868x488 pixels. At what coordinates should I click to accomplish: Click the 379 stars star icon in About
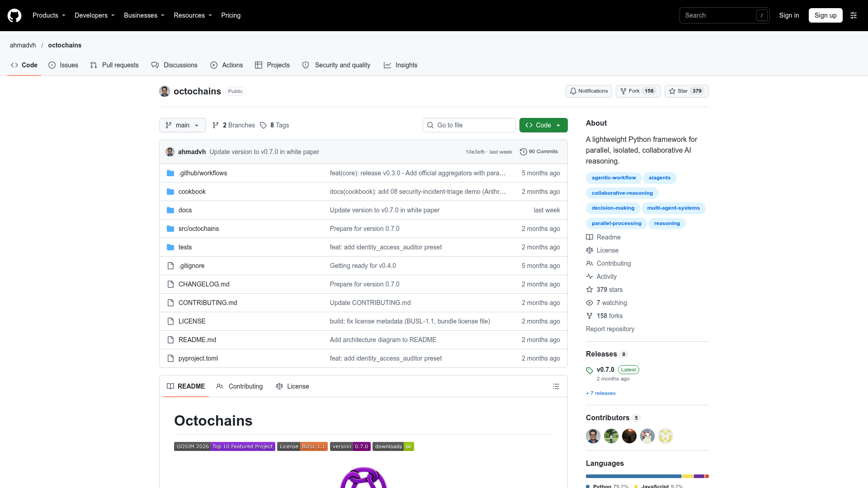click(590, 290)
